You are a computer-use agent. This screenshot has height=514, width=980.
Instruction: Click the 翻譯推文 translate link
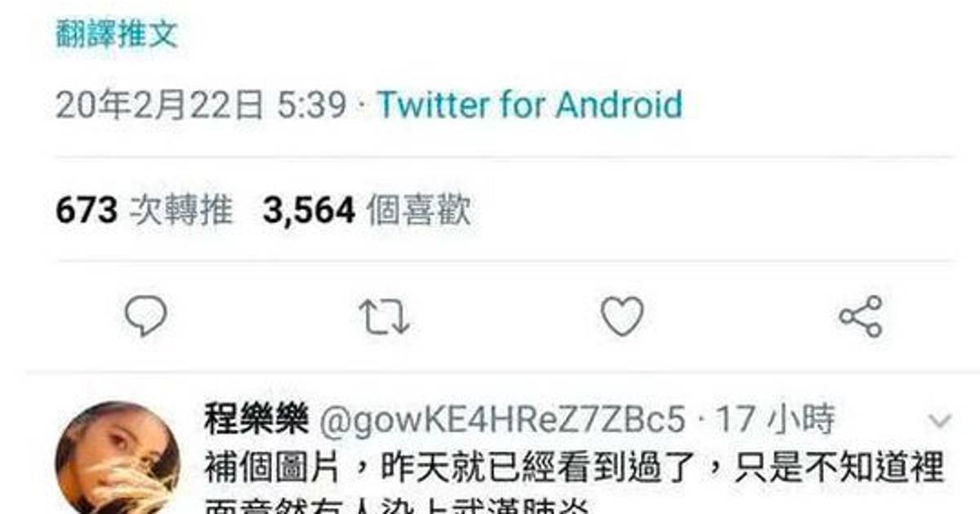[x=117, y=34]
